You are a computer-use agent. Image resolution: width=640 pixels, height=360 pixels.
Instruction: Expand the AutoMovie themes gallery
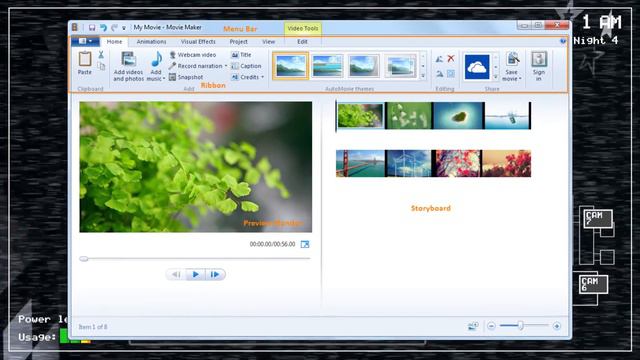click(x=423, y=76)
